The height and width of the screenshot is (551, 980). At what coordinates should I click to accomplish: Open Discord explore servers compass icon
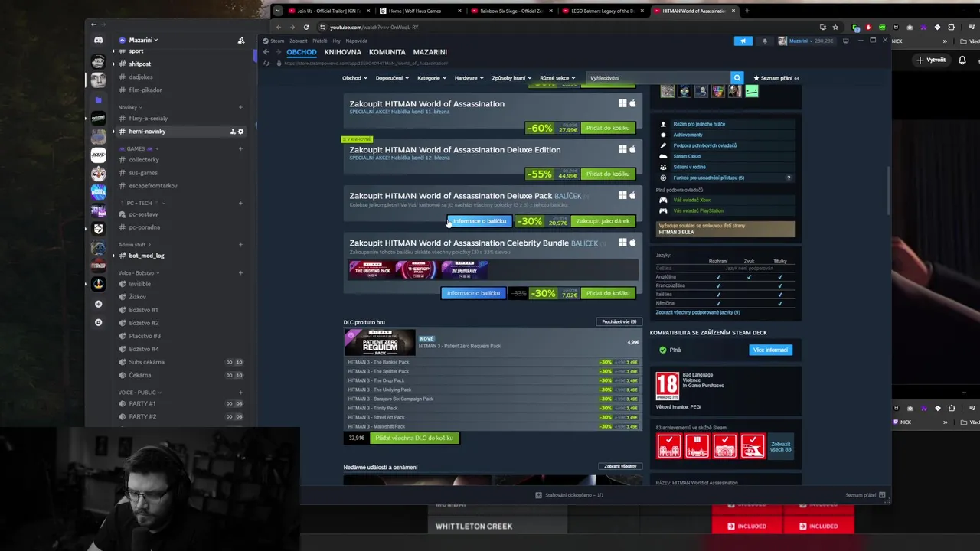point(98,322)
